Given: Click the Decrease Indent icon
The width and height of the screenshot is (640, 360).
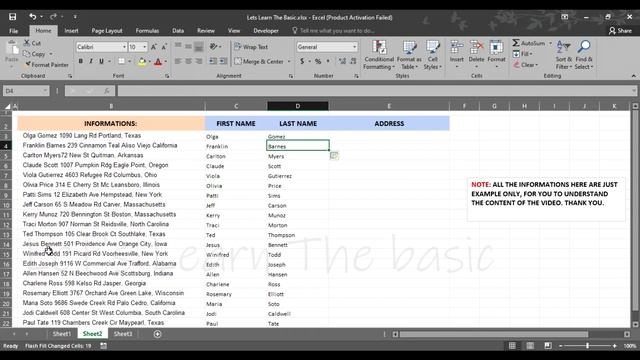Looking at the screenshot, I should point(213,61).
